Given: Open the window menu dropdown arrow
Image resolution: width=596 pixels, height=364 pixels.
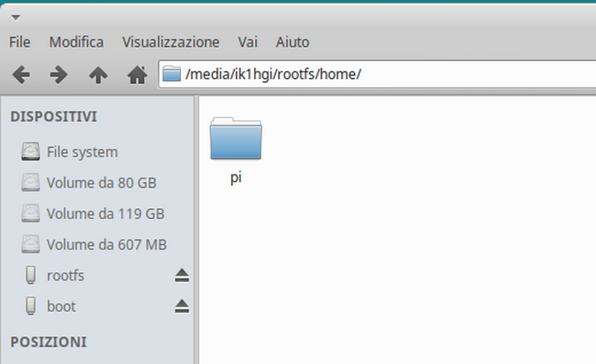Looking at the screenshot, I should [x=16, y=17].
